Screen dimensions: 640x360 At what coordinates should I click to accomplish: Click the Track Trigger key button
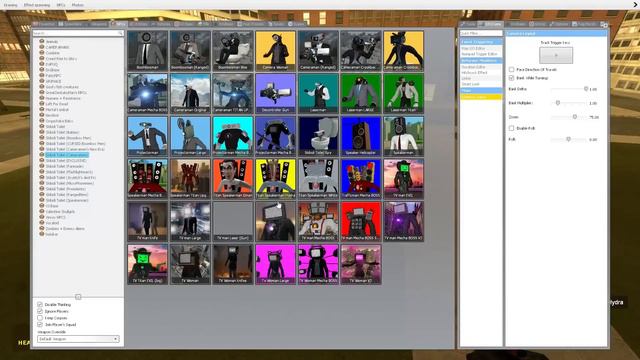point(556,56)
